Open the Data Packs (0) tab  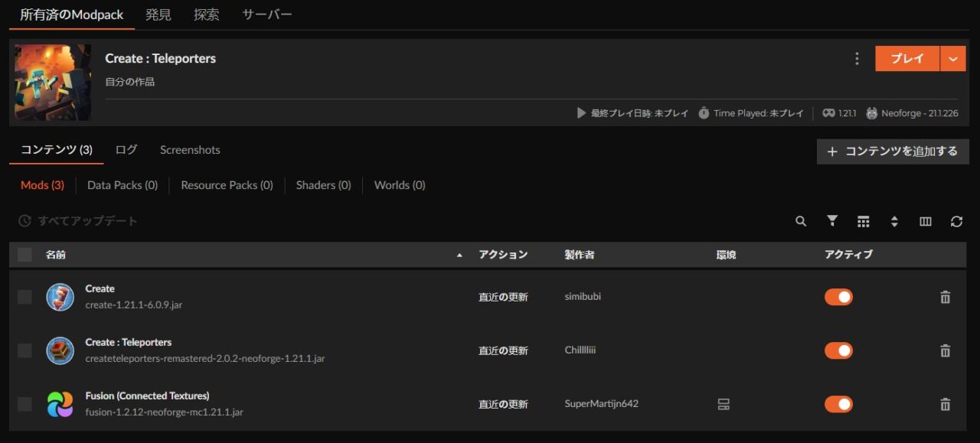pos(122,184)
